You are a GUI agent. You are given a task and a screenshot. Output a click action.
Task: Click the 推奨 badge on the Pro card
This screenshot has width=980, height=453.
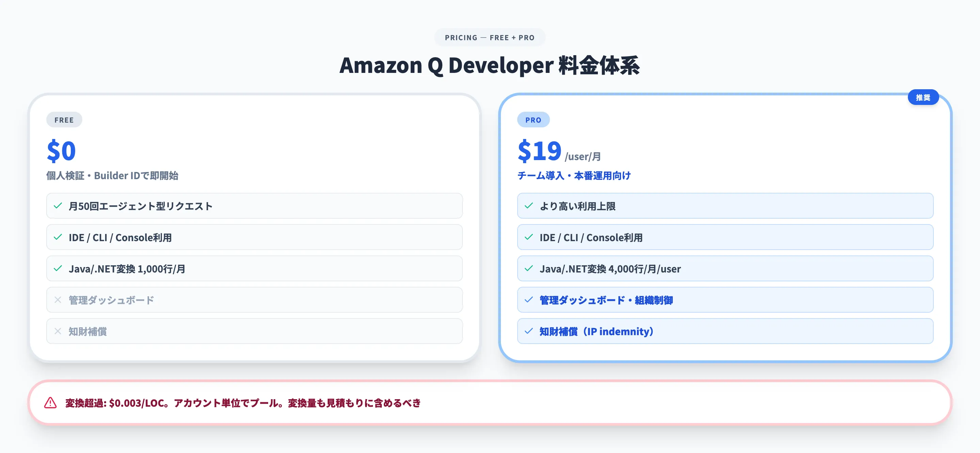tap(923, 97)
